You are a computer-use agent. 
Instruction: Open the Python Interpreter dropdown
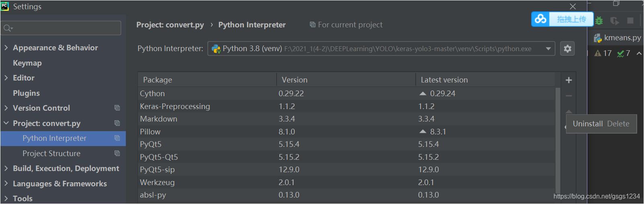tap(548, 49)
